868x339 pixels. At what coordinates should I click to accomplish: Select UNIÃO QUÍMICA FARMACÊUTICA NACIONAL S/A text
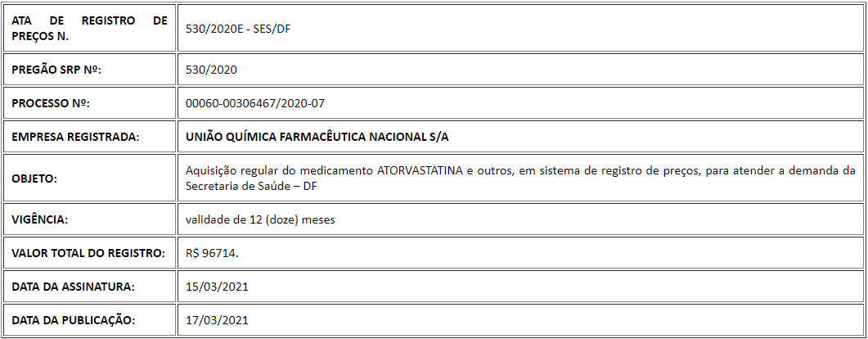(317, 138)
